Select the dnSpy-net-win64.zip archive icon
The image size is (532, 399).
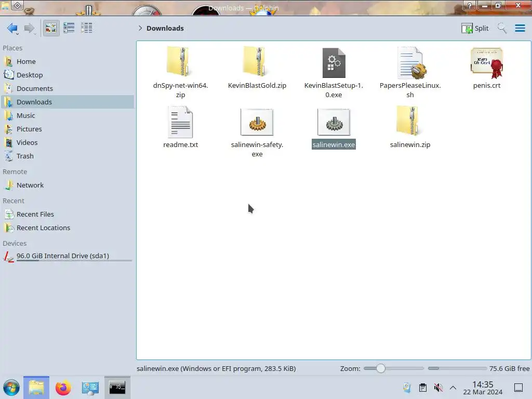pyautogui.click(x=178, y=62)
